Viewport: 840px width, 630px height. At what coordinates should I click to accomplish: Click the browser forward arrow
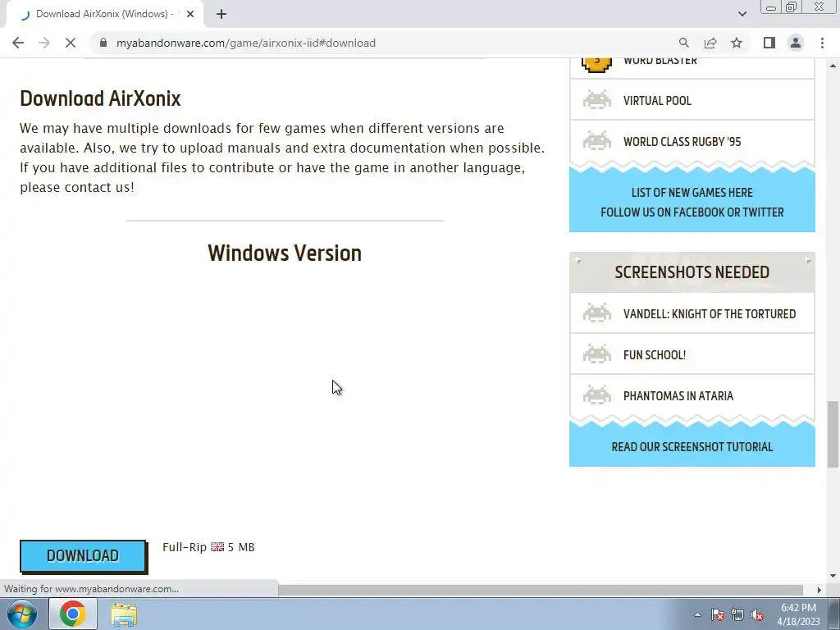point(44,43)
